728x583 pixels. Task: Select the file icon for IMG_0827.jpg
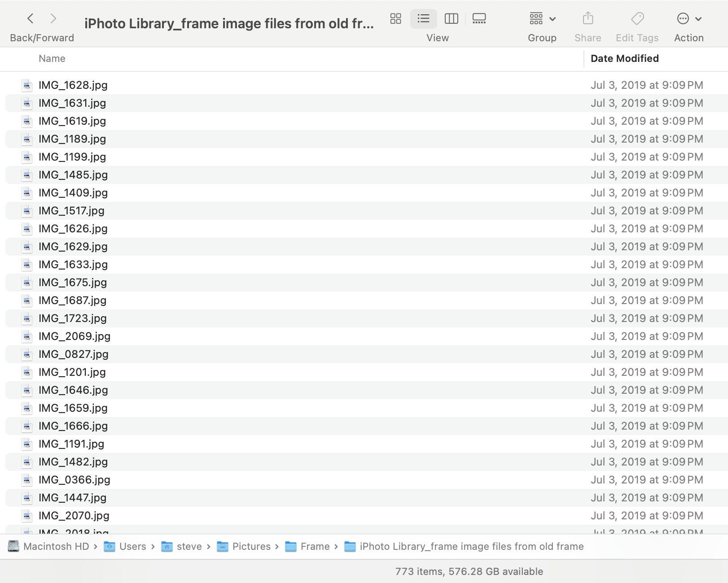(27, 354)
